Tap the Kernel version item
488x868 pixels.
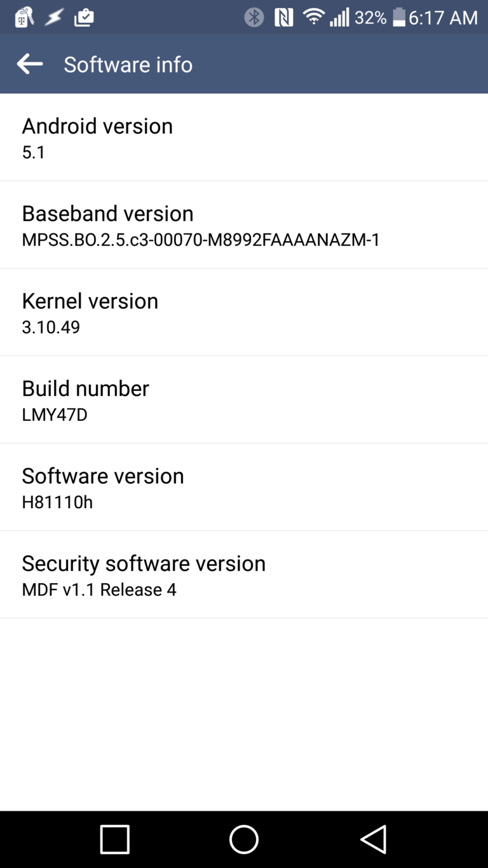[244, 312]
